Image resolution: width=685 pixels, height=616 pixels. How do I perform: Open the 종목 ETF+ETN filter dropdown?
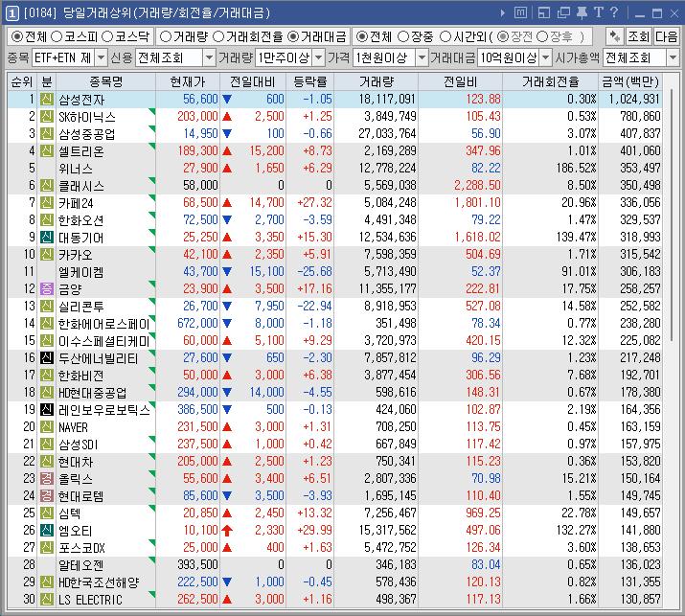click(x=101, y=57)
